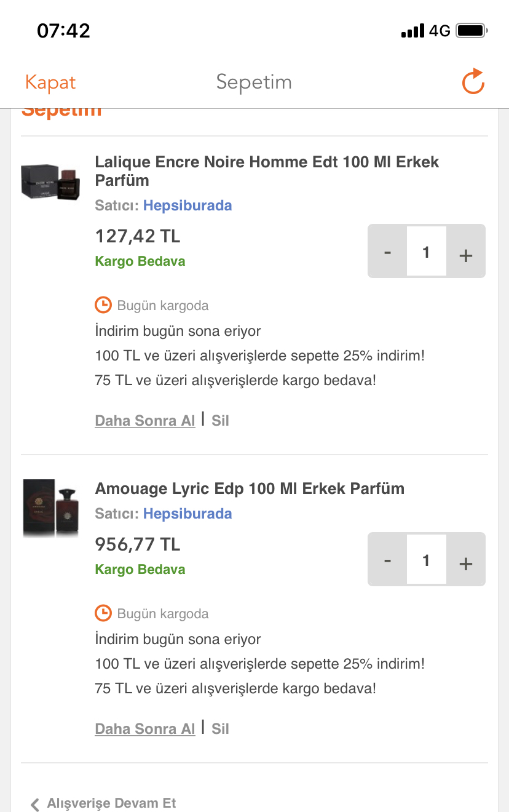This screenshot has height=812, width=509.
Task: Decrease Amouage Lyric quantity with minus
Action: click(387, 560)
